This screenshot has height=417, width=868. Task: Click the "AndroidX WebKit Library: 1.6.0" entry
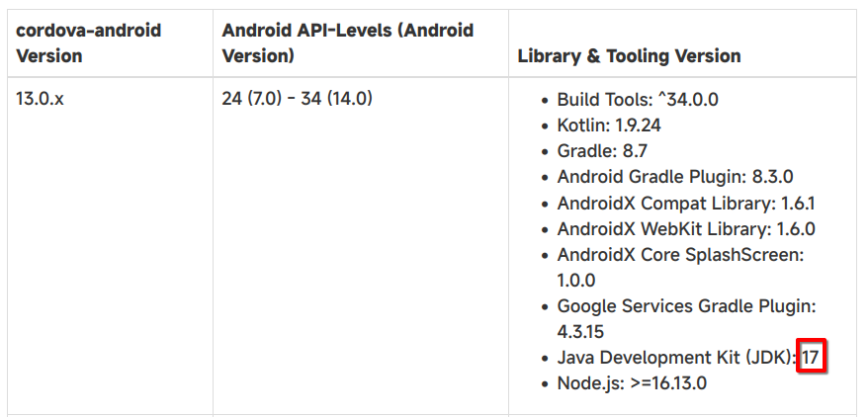[685, 228]
